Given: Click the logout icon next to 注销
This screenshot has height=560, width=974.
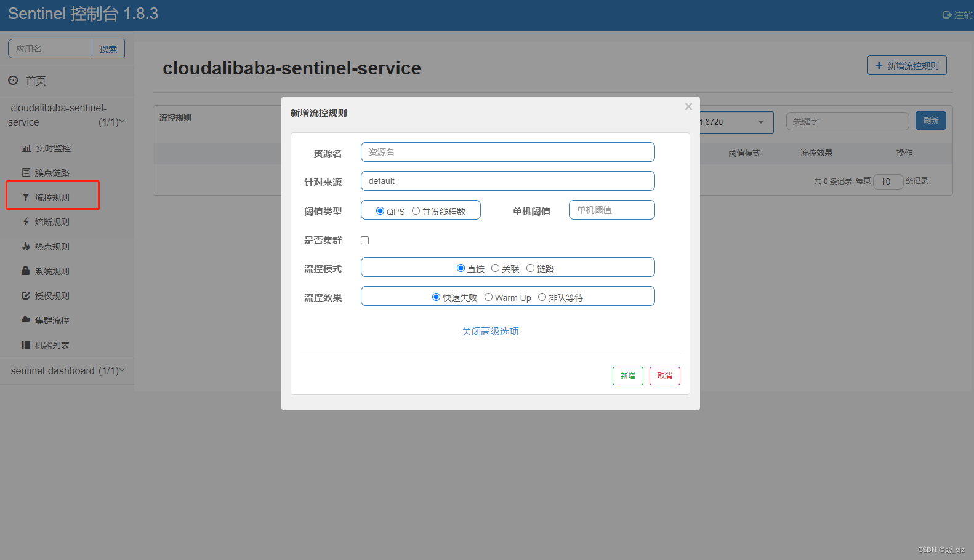Looking at the screenshot, I should pyautogui.click(x=947, y=15).
